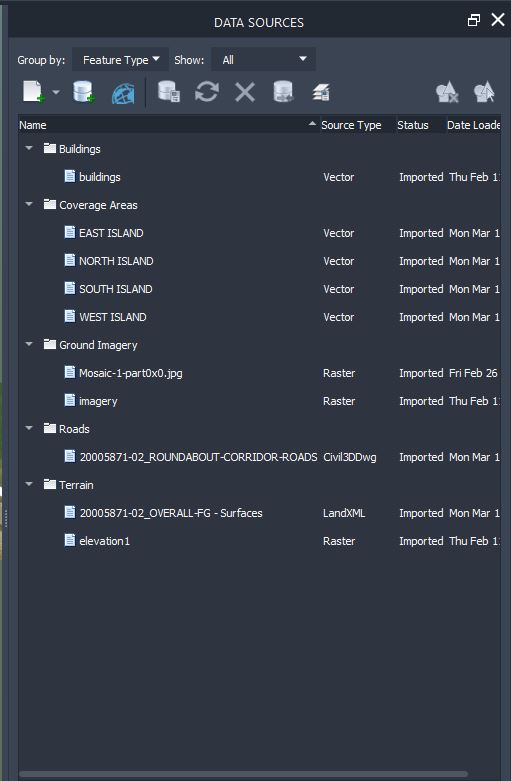Viewport: 511px width, 781px height.
Task: Open the add file source dropdown arrow
Action: coord(56,92)
